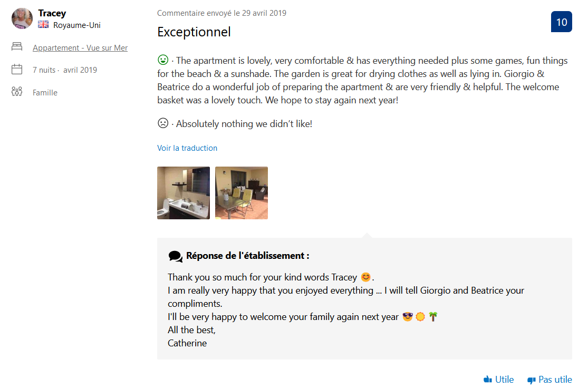Click the calendar icon next to 7 nuits
Image resolution: width=588 pixels, height=388 pixels.
17,69
